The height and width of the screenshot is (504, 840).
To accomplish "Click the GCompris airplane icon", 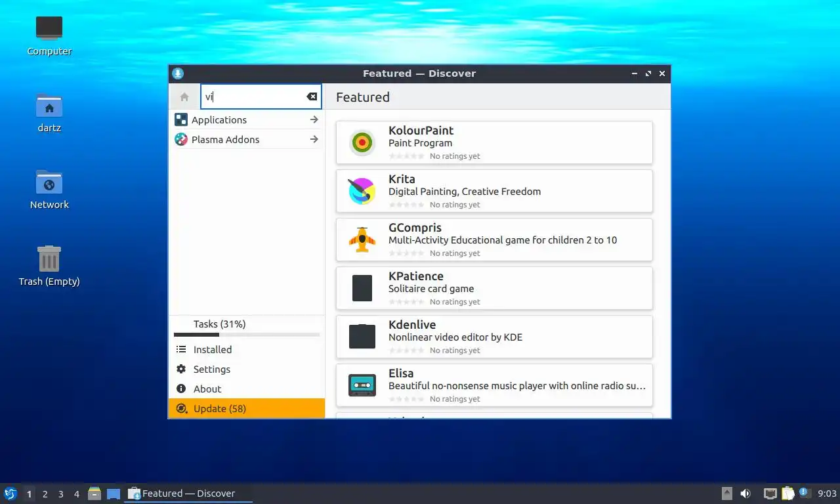I will [x=362, y=240].
